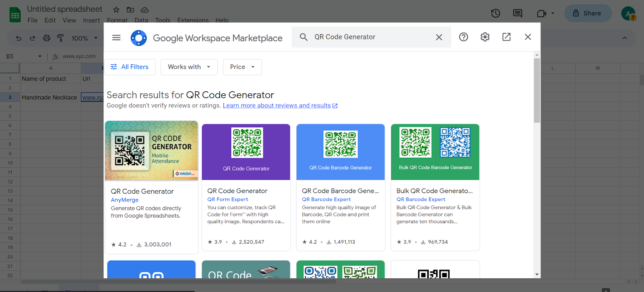Clear the QR Code Generator search text
Screen dimensions: 644x292
point(439,37)
